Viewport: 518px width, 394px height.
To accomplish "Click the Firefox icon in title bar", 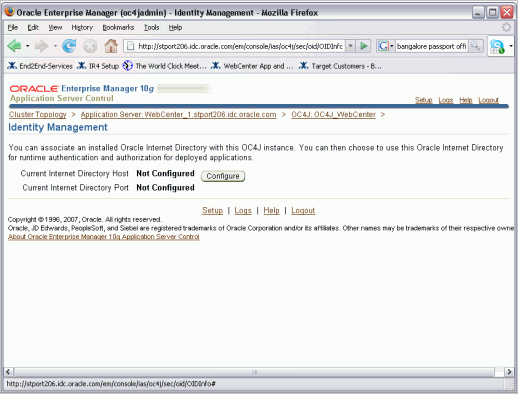I will click(x=9, y=12).
